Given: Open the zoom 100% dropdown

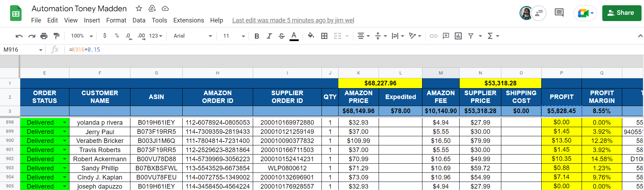Looking at the screenshot, I should (x=82, y=36).
